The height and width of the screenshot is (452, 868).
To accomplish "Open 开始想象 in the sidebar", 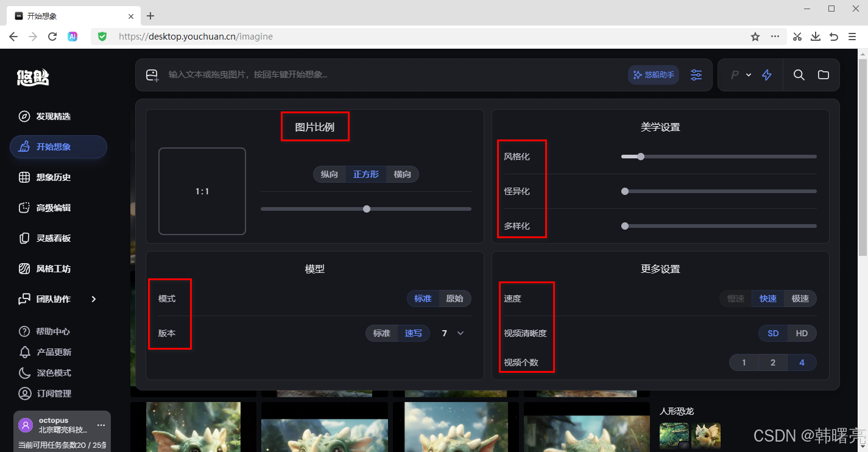I will pyautogui.click(x=58, y=147).
